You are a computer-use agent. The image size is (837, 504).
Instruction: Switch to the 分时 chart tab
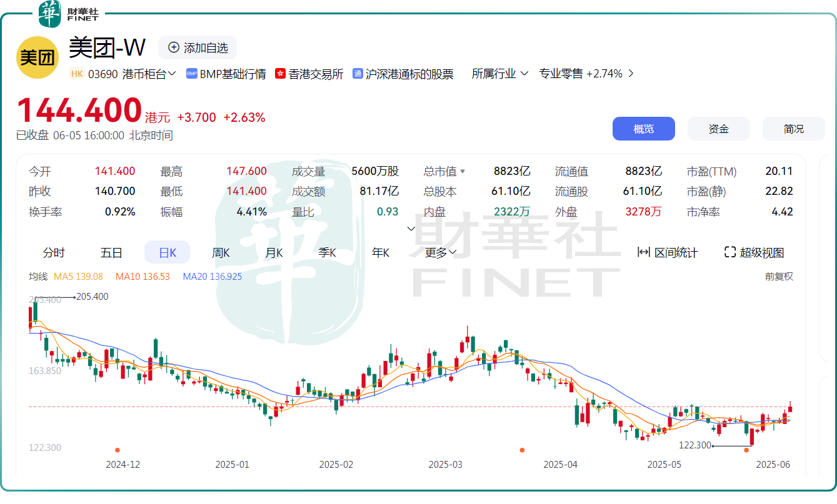(x=54, y=252)
